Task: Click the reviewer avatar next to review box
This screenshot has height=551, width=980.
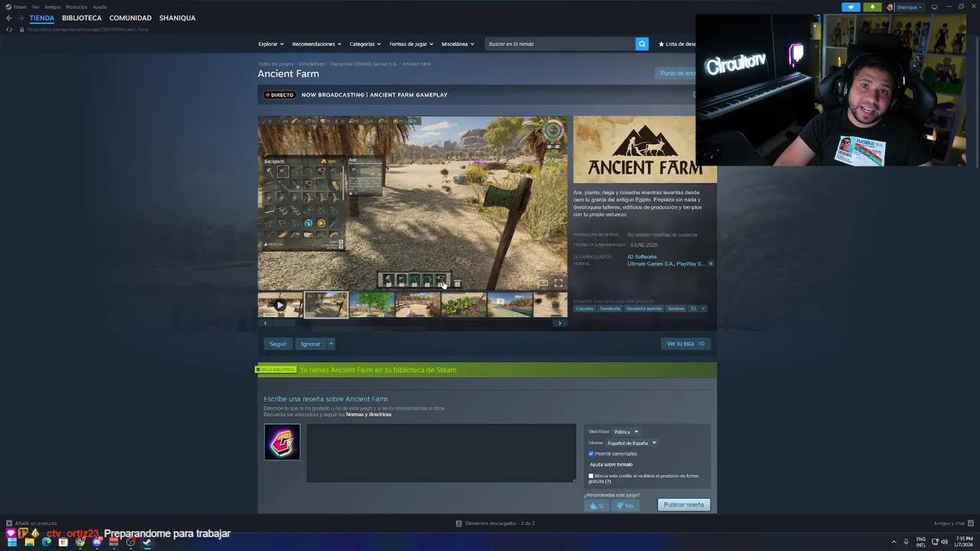Action: (x=282, y=442)
